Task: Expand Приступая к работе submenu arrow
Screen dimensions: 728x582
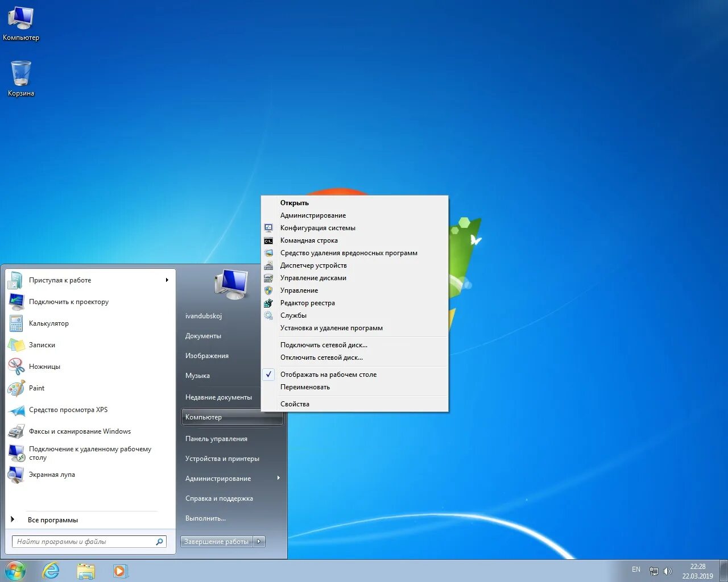Action: 167,280
